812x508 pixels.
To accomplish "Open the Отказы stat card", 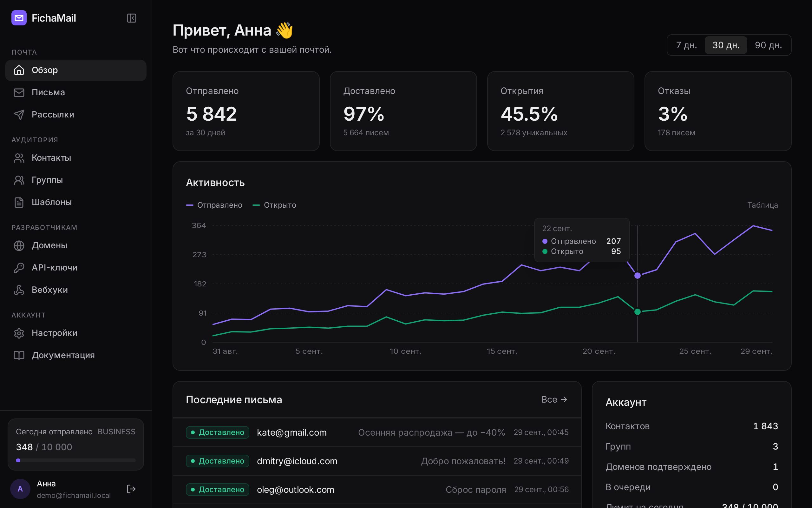I will [x=718, y=111].
